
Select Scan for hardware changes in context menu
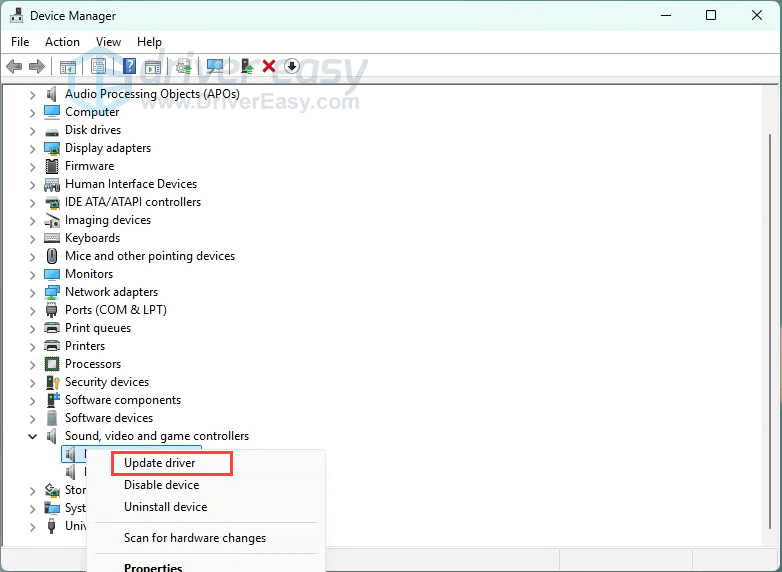(x=195, y=538)
